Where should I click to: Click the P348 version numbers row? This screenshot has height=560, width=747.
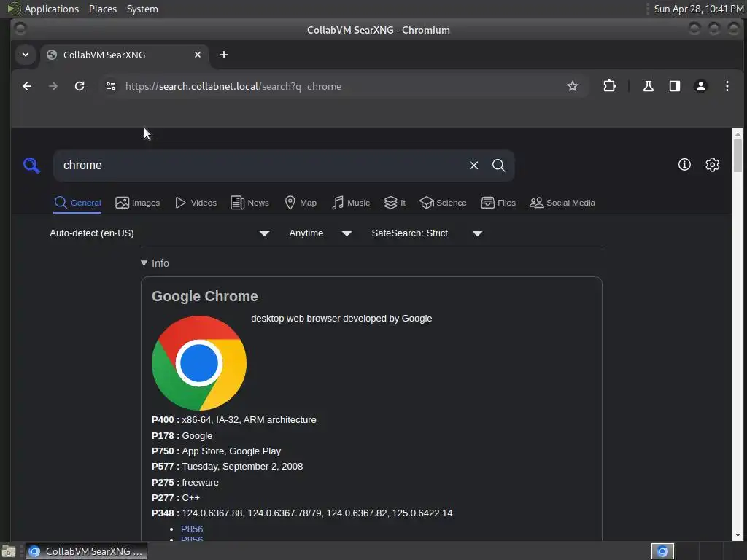tap(302, 513)
